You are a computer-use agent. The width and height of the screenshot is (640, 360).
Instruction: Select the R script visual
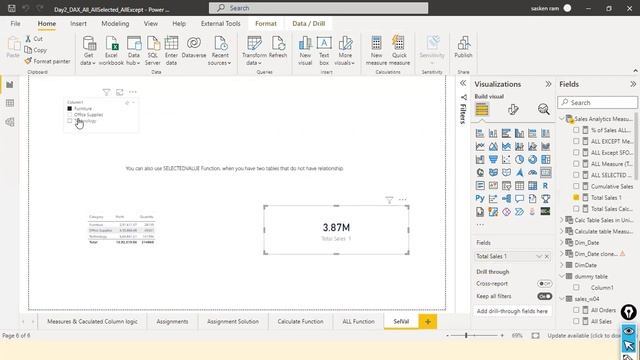tap(545, 186)
